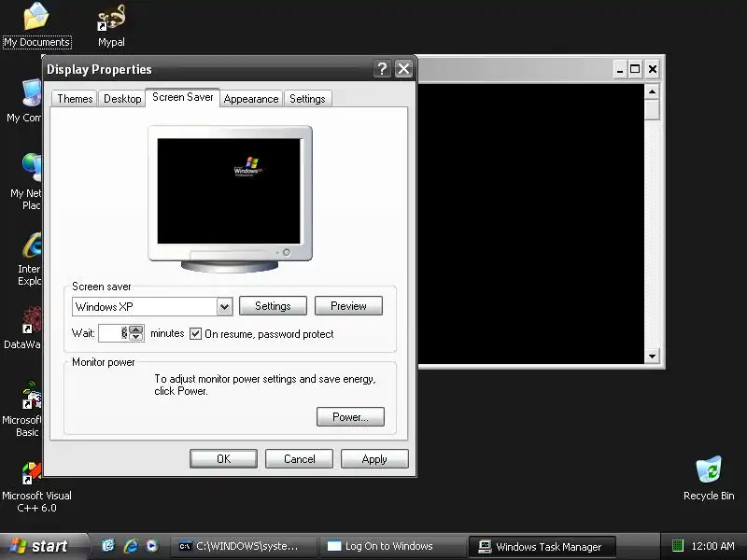Open Internet Explorer desktop icon

point(30,259)
